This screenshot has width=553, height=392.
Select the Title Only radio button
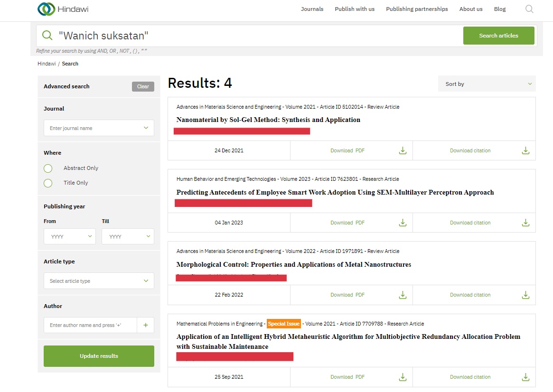click(x=48, y=183)
